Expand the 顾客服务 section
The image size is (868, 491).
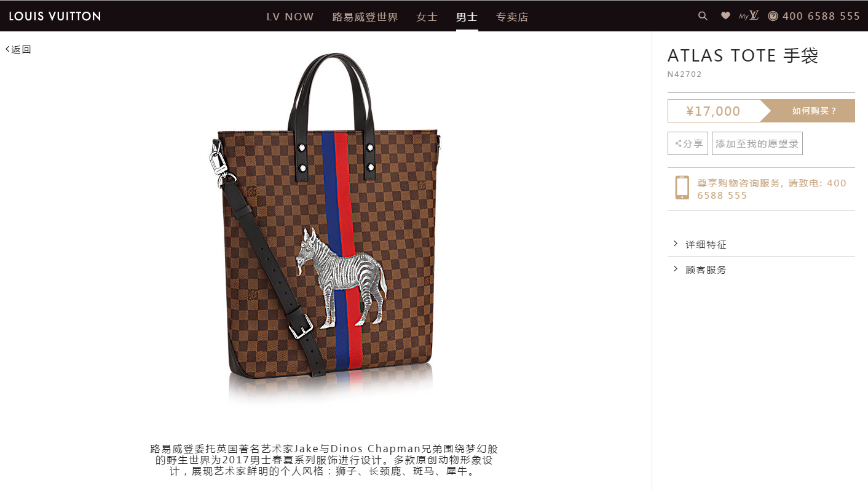(761, 269)
